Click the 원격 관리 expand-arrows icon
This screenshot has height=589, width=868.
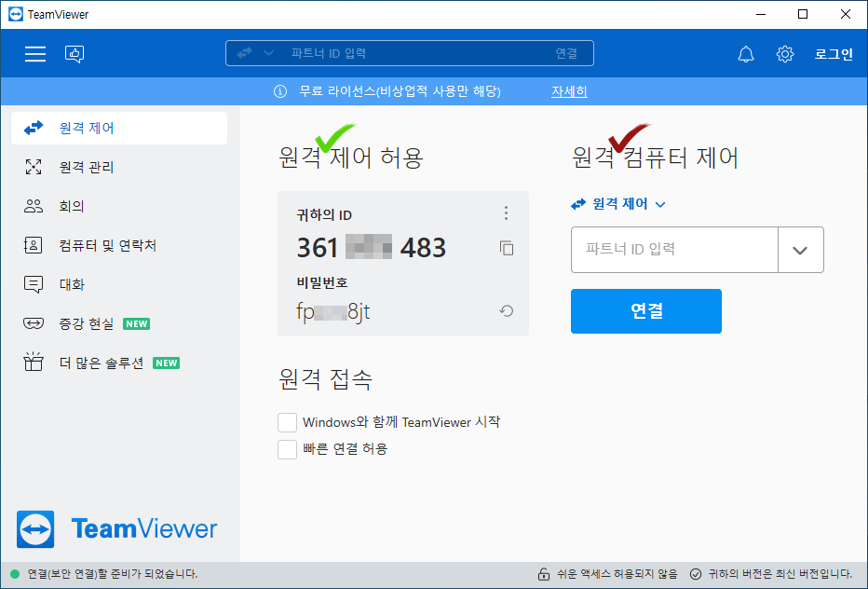[34, 167]
